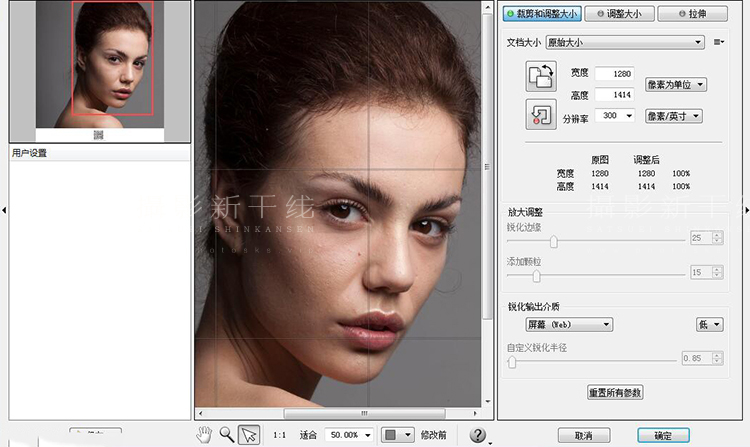The width and height of the screenshot is (750, 447).
Task: Click the 自定义锐化半径 value stepper
Action: click(x=717, y=358)
